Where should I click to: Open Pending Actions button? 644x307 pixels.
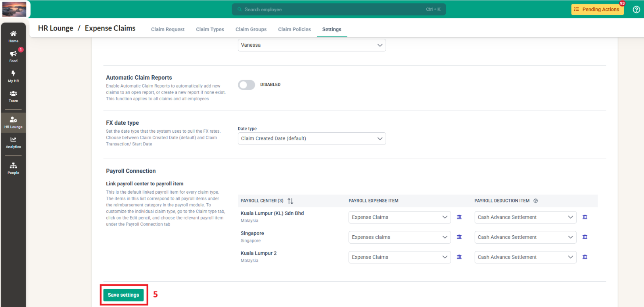coord(597,10)
